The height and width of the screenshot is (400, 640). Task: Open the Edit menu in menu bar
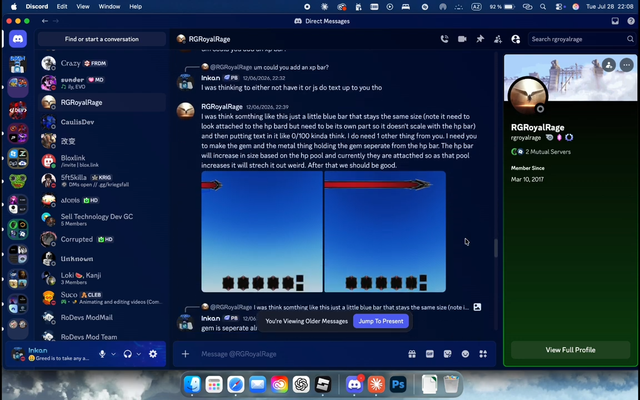(x=62, y=7)
